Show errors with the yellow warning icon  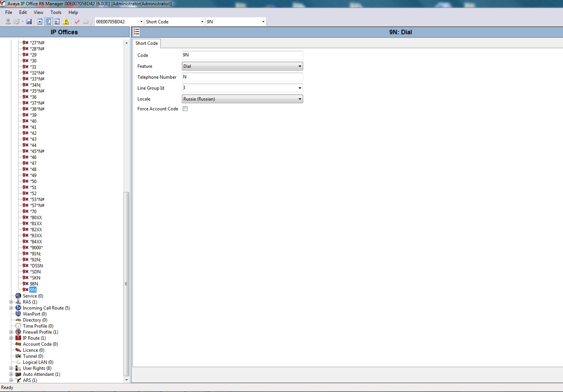point(66,22)
